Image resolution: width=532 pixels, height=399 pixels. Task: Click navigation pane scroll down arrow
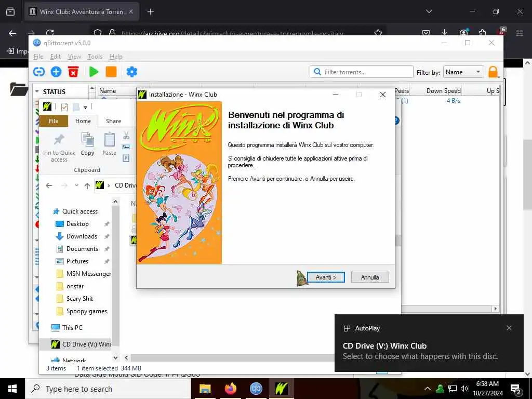115,357
